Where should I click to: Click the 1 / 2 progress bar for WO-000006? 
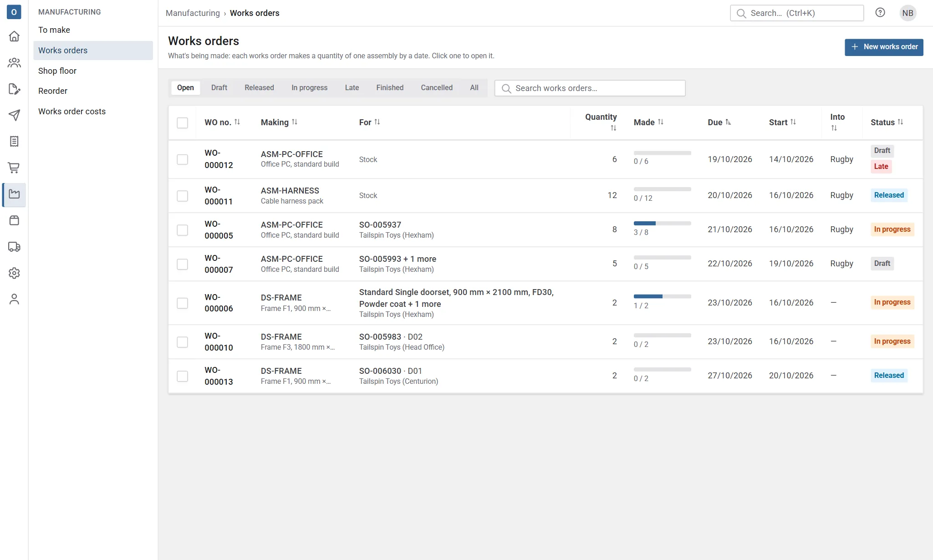click(x=662, y=296)
